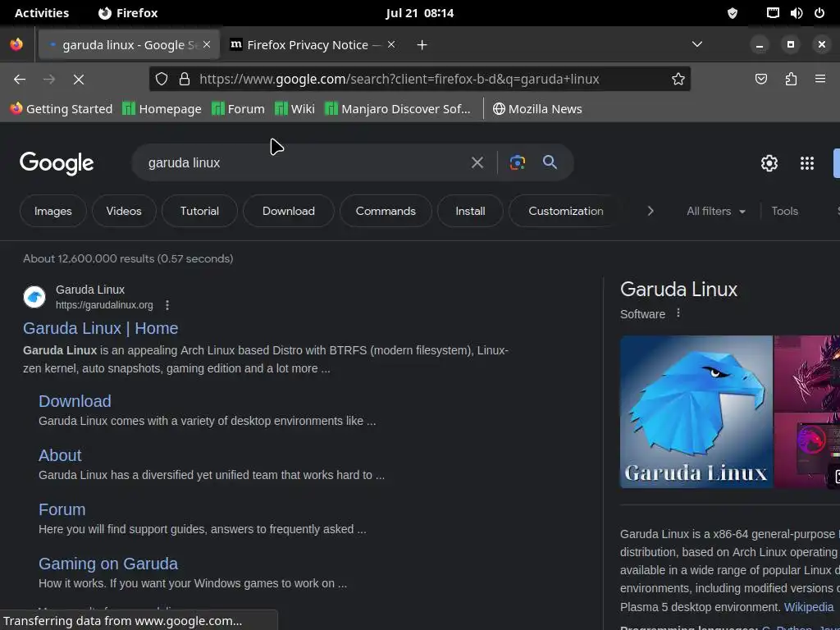Open Mozilla News bookmark

537,109
